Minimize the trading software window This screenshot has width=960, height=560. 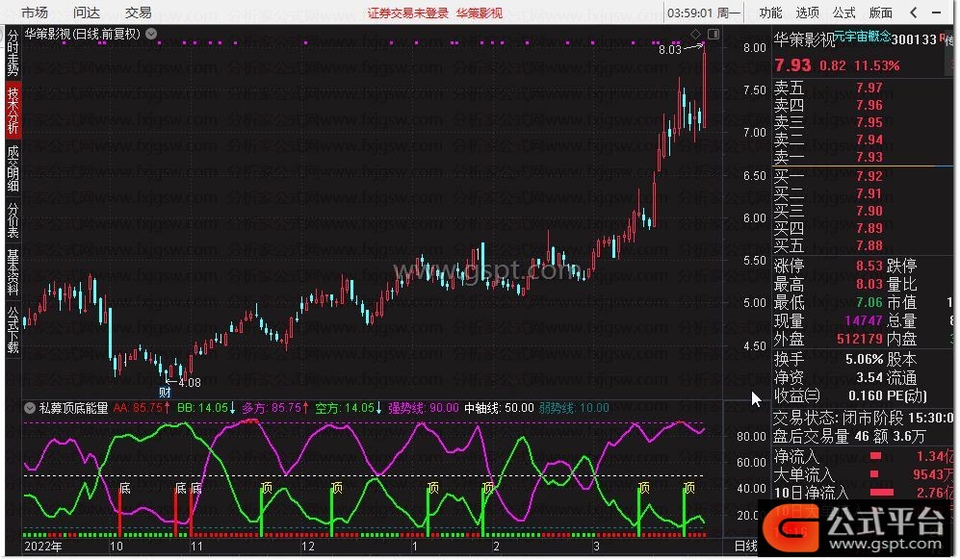click(x=936, y=13)
